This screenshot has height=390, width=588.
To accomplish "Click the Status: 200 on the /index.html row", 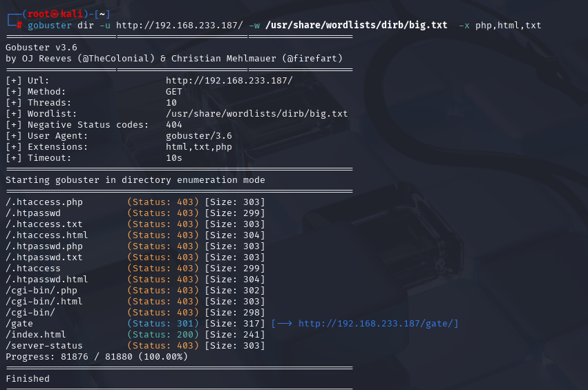I will [x=163, y=335].
